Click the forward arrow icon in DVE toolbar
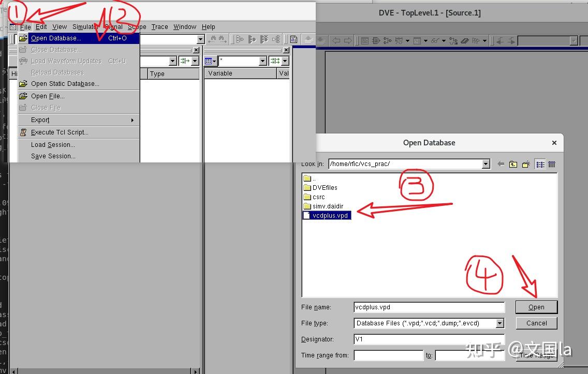Image resolution: width=588 pixels, height=374 pixels. pos(348,40)
